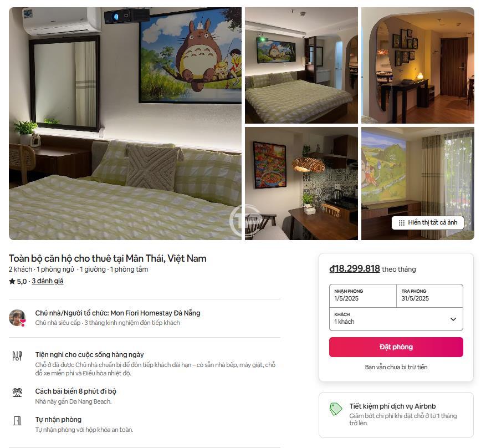The image size is (481, 448).
Task: Click the host profile avatar
Action: pyautogui.click(x=17, y=318)
